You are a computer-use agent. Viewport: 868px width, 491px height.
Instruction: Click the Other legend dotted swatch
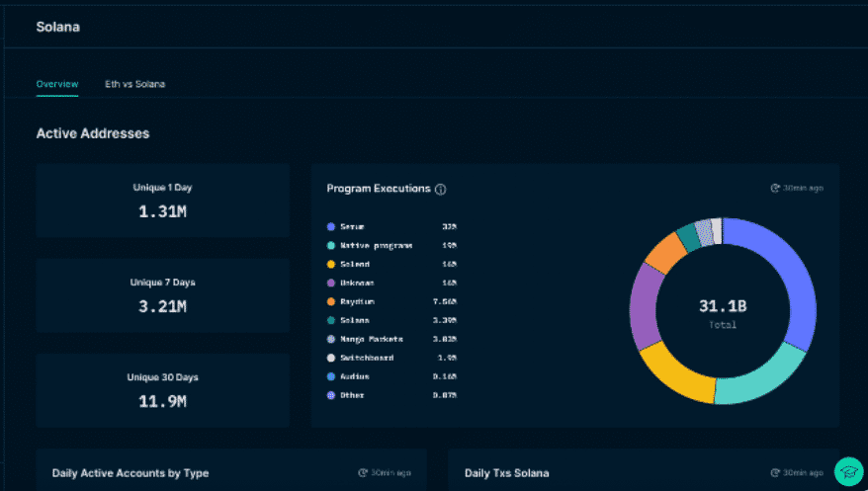tap(331, 396)
